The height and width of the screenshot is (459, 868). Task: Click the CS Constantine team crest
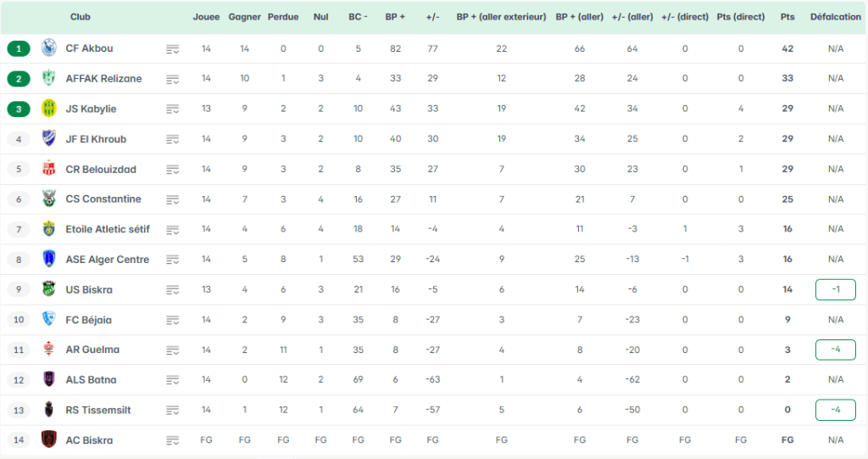click(x=48, y=199)
